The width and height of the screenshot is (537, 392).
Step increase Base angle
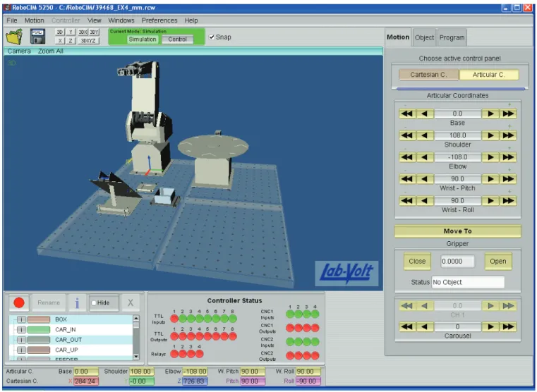[490, 114]
